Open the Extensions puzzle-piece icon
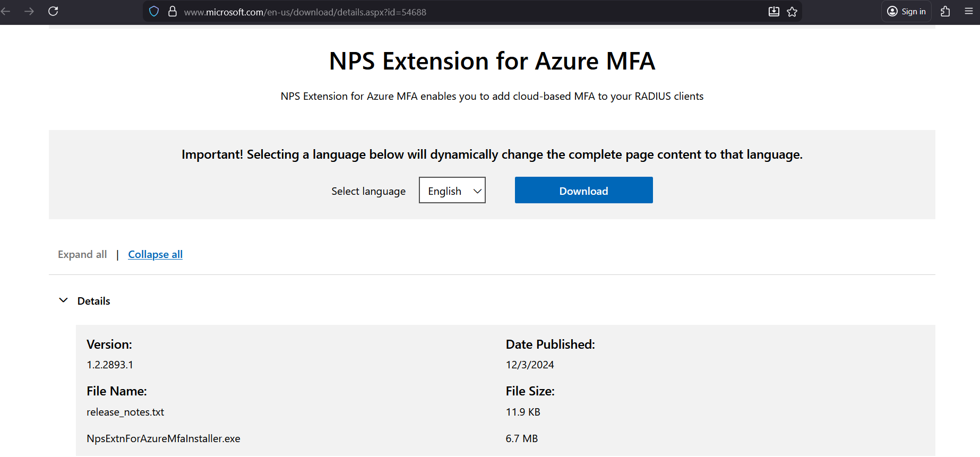Viewport: 980px width, 457px height. pos(945,12)
